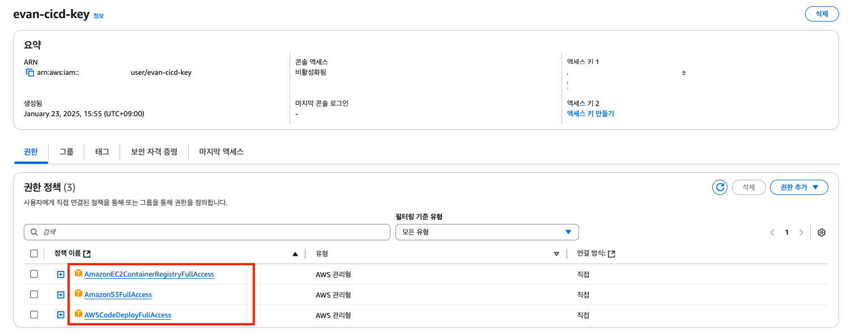The image size is (868, 335).
Task: Click the 액세스 키 만들기 link
Action: click(590, 113)
